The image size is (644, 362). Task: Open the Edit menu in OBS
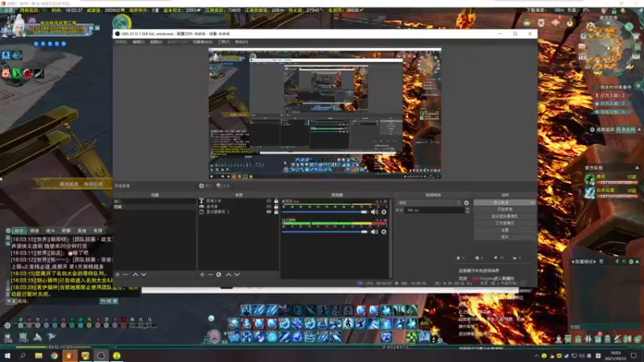[138, 42]
